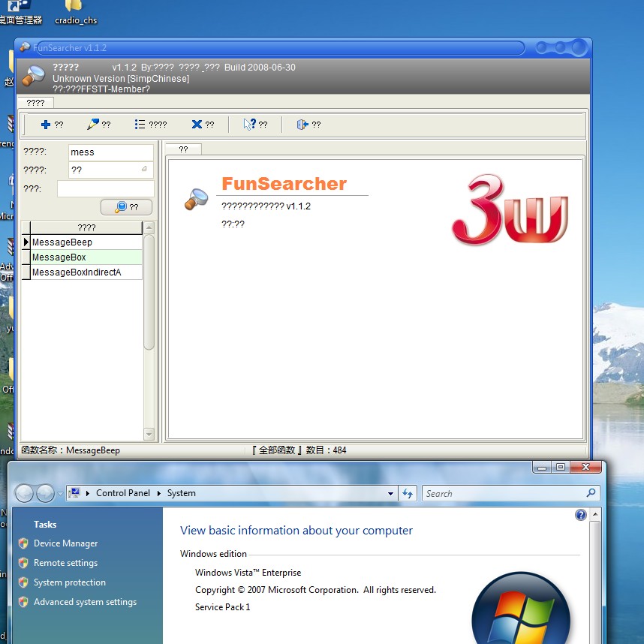Select MessageBoxIndirectA in the function list
The image size is (644, 644).
[86, 272]
